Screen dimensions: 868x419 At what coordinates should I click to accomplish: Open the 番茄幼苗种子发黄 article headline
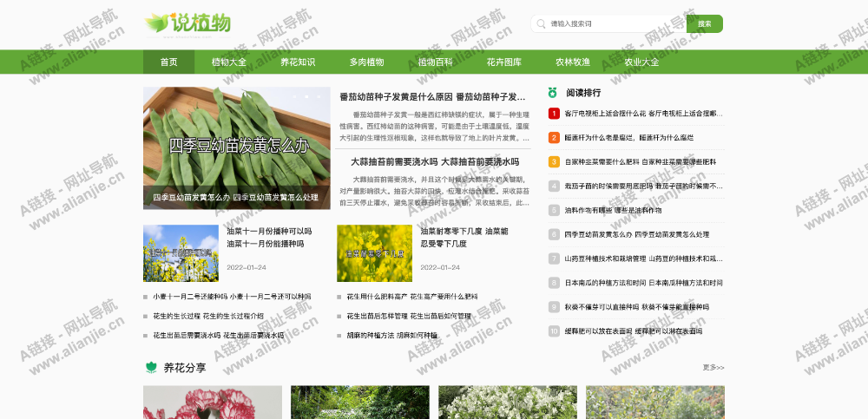pyautogui.click(x=432, y=97)
